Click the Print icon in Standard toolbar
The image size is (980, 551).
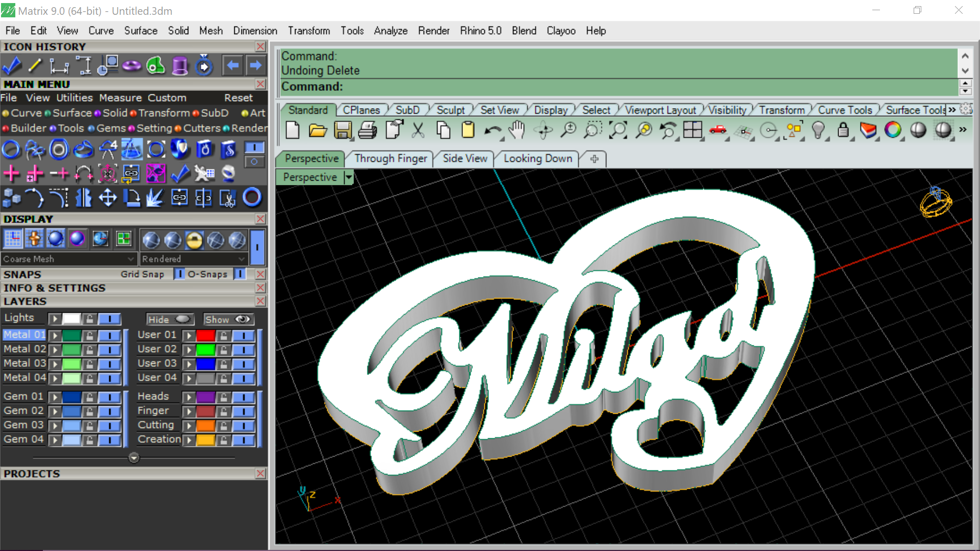[x=367, y=131]
